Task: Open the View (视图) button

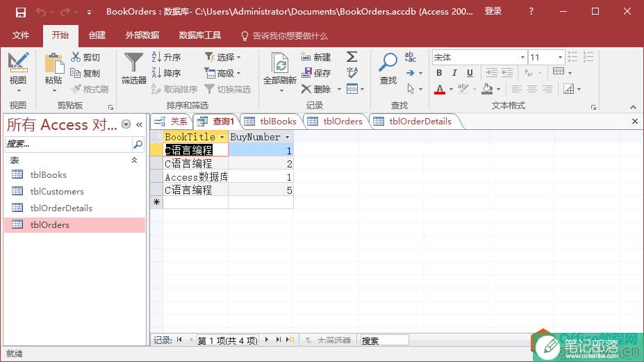Action: pyautogui.click(x=17, y=73)
